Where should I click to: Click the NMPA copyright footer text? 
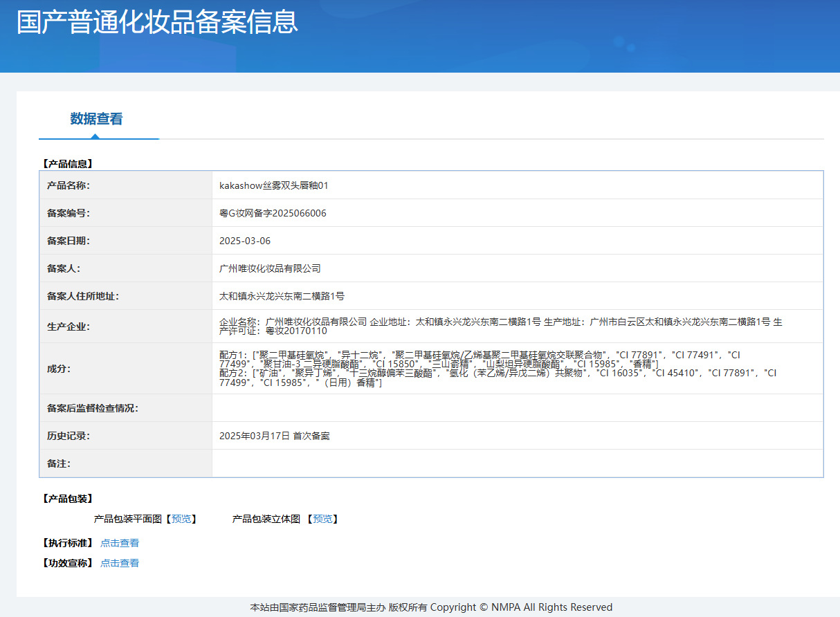pos(431,607)
